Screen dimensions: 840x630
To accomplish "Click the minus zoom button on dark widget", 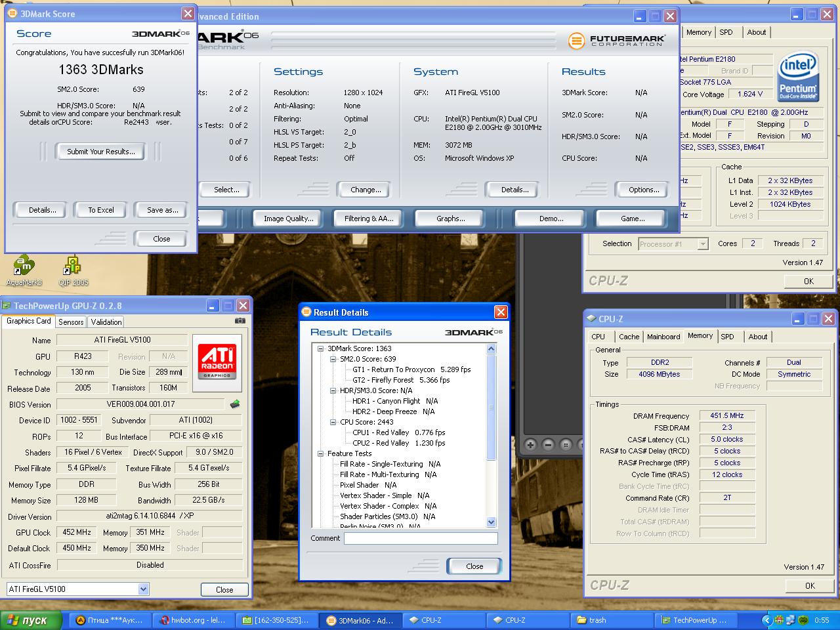I will pos(549,445).
